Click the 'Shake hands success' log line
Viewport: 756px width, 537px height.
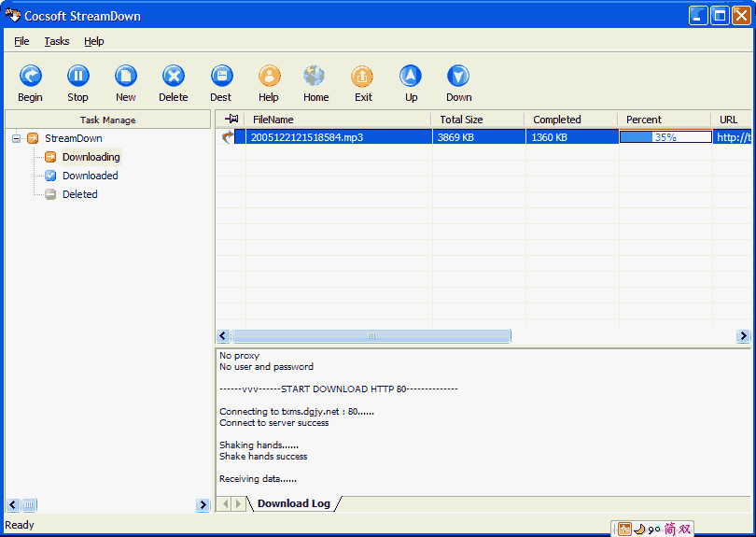point(263,457)
